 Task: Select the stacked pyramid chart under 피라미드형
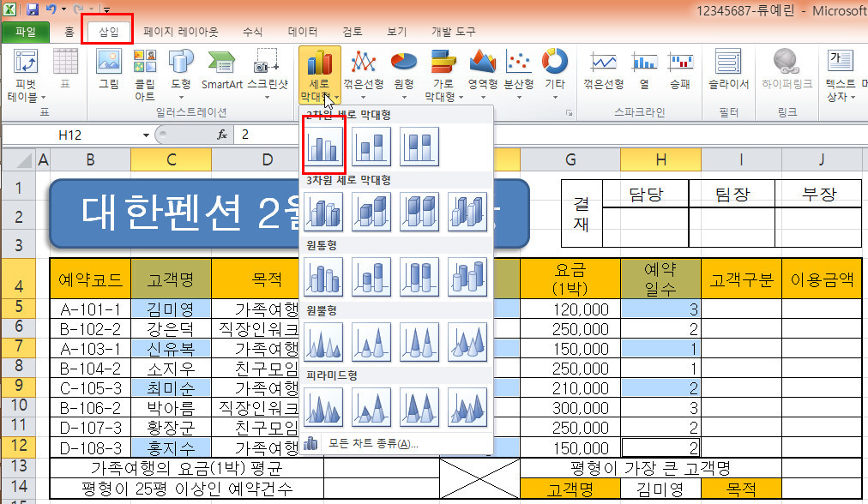371,407
